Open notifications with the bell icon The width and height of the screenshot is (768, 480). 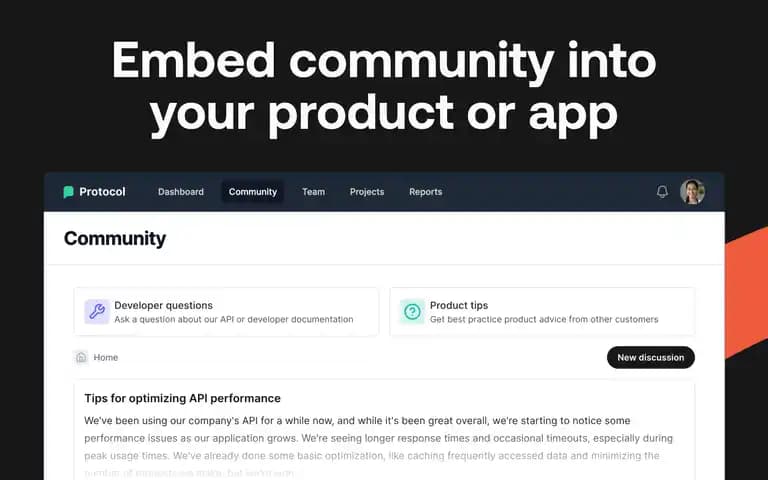[662, 192]
